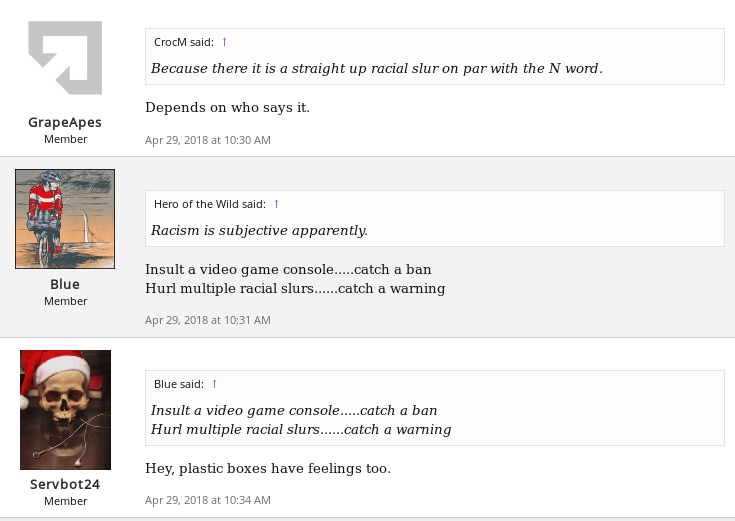Click quoted 'Hurl multiple racial slurs' line in Servbot24's post
The height and width of the screenshot is (521, 735).
301,430
